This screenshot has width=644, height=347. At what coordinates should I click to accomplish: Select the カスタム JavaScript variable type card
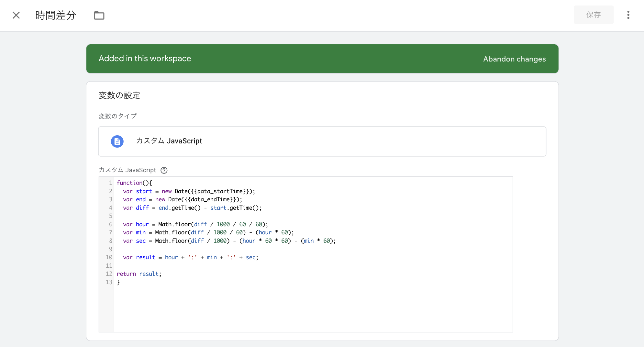322,141
